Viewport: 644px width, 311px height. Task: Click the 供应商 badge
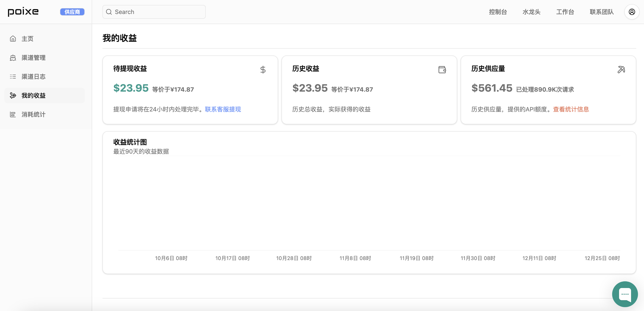click(x=72, y=12)
